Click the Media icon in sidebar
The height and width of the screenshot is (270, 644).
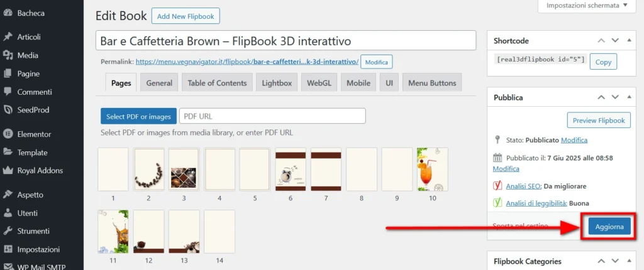tap(8, 55)
